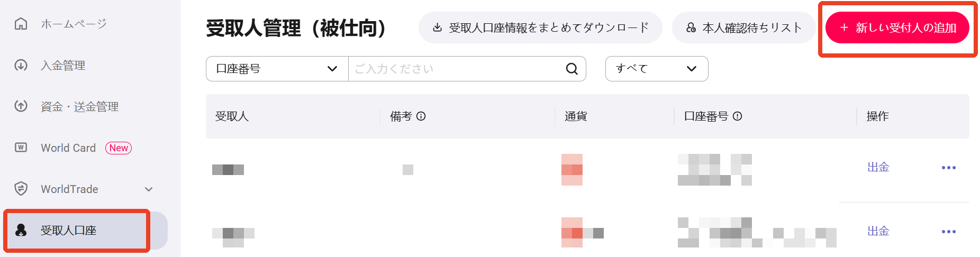Click the World Card icon in sidebar
980x257 pixels.
point(21,148)
